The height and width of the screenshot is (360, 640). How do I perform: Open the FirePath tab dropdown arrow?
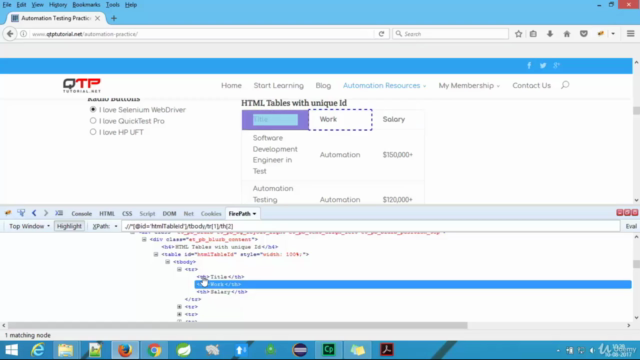click(254, 213)
